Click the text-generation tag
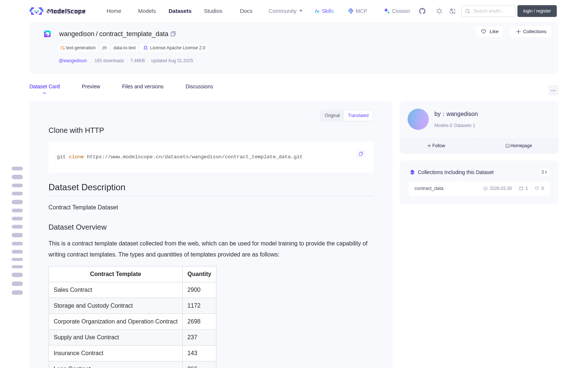 [78, 48]
